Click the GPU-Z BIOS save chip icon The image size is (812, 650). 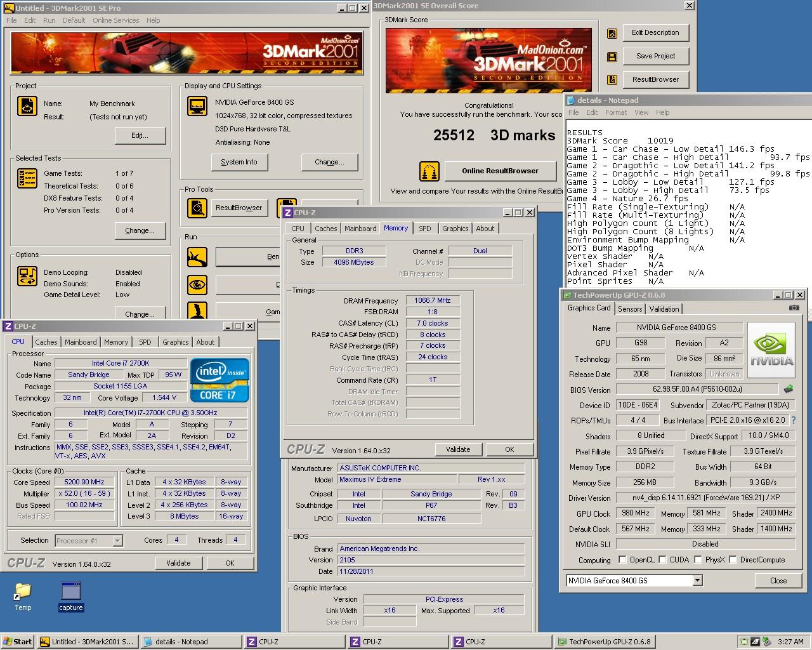click(x=789, y=389)
